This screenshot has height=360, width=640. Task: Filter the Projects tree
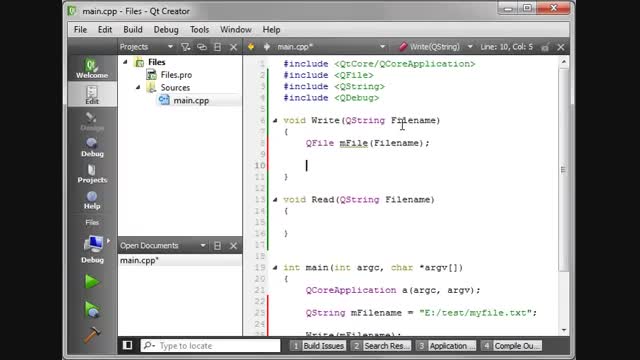click(x=185, y=47)
